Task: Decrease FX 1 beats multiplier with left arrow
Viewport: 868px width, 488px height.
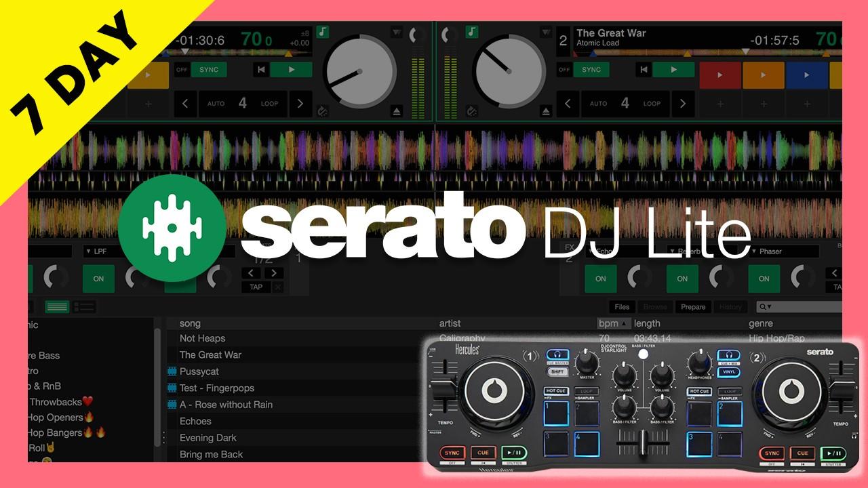Action: point(252,273)
